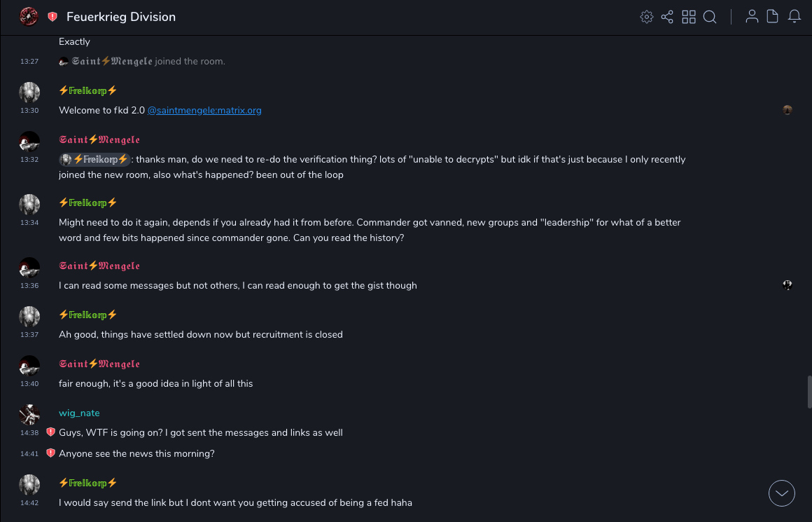The width and height of the screenshot is (812, 522).
Task: Click warning shield on 14:38 message
Action: [x=50, y=432]
